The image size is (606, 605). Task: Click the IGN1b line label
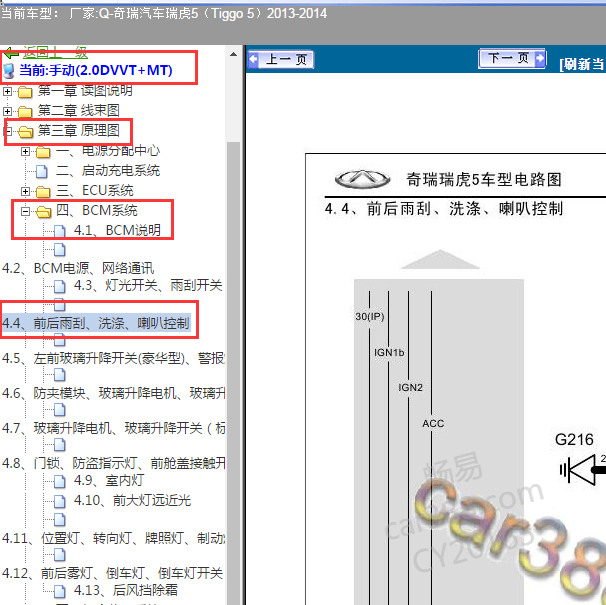click(x=389, y=353)
